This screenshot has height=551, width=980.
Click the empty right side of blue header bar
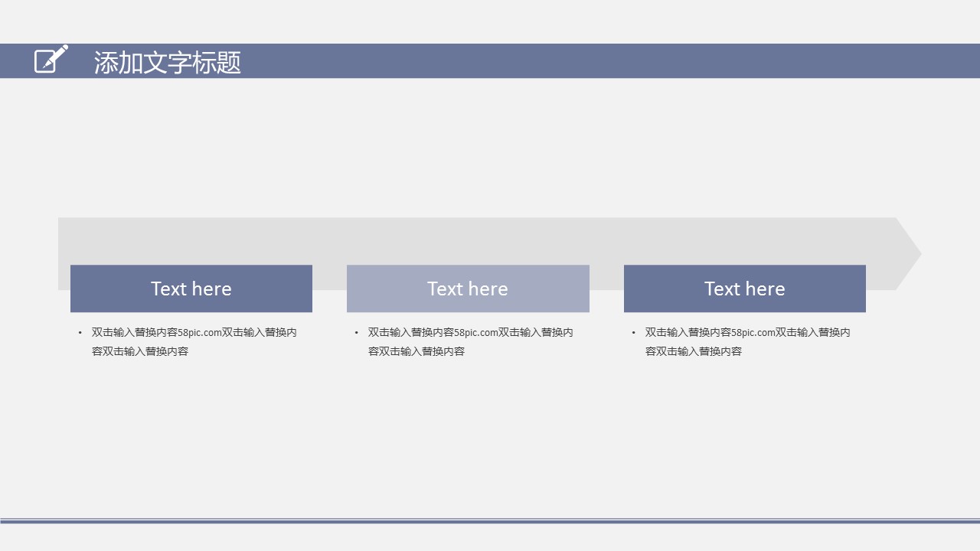click(612, 61)
